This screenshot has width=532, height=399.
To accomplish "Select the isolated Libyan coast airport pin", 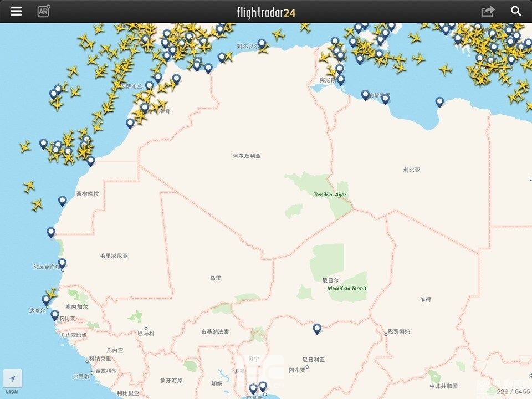I will click(x=439, y=102).
